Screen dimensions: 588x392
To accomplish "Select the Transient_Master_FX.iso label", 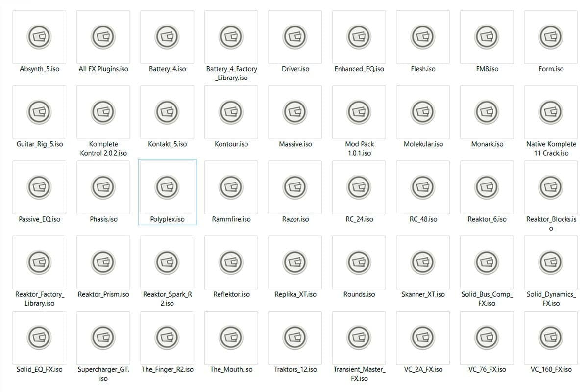I will [x=359, y=374].
